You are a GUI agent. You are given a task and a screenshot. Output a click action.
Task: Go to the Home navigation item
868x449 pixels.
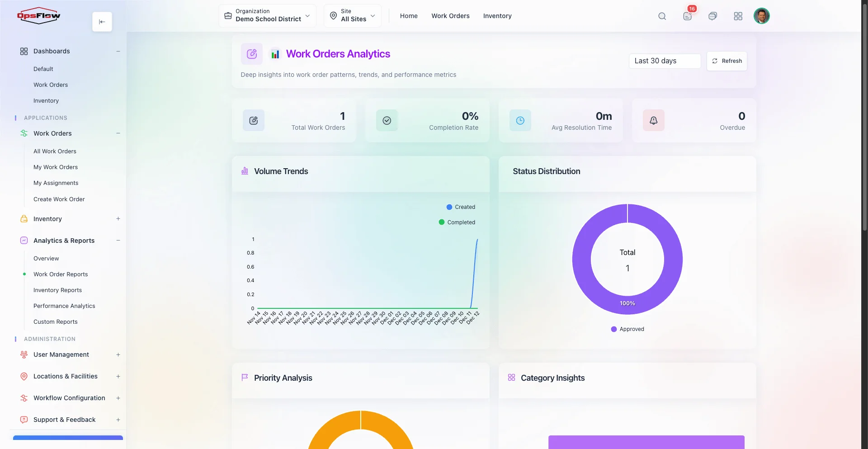pos(408,16)
